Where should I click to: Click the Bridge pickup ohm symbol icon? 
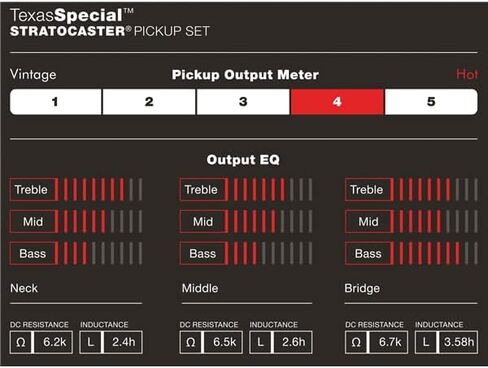point(356,342)
